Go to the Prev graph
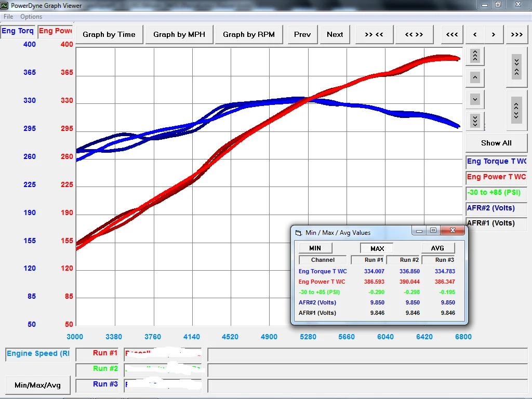The image size is (532, 399). [x=302, y=34]
